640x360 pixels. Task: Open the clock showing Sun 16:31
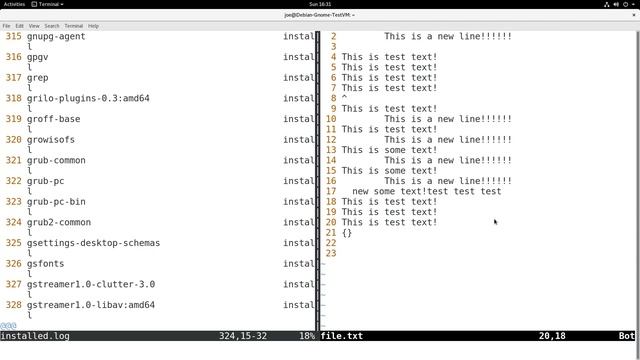tap(320, 4)
